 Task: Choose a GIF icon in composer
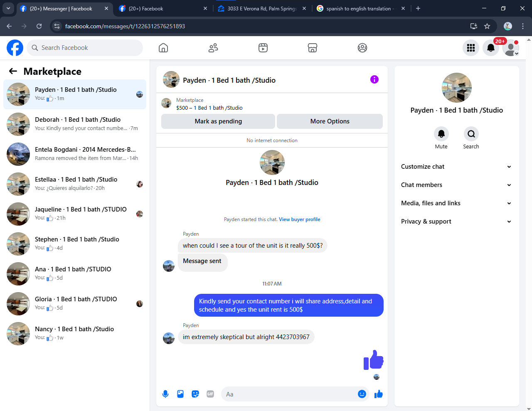(210, 394)
